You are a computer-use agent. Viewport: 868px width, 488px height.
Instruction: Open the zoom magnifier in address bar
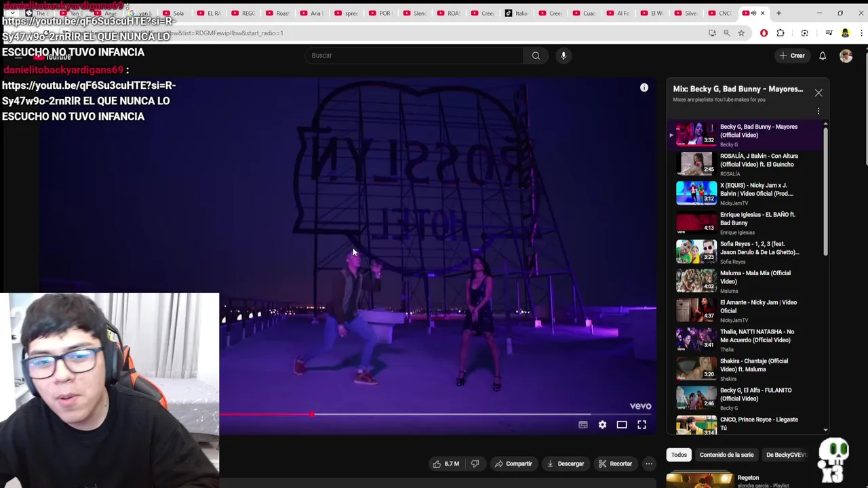click(726, 33)
